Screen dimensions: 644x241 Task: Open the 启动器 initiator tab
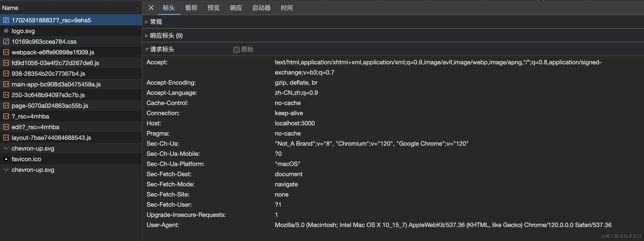(x=261, y=8)
